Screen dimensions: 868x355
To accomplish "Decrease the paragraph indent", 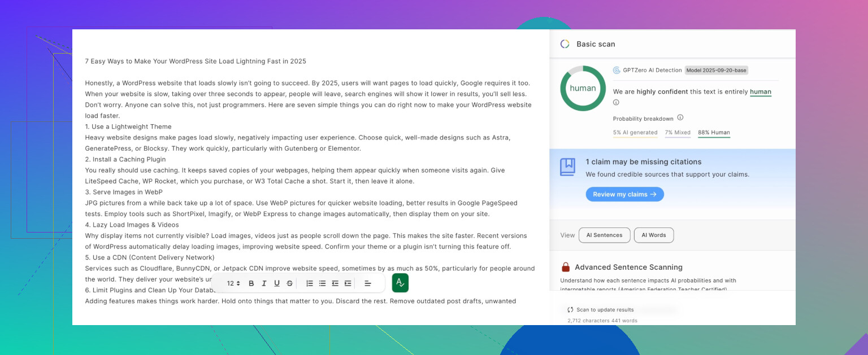I will (x=335, y=283).
